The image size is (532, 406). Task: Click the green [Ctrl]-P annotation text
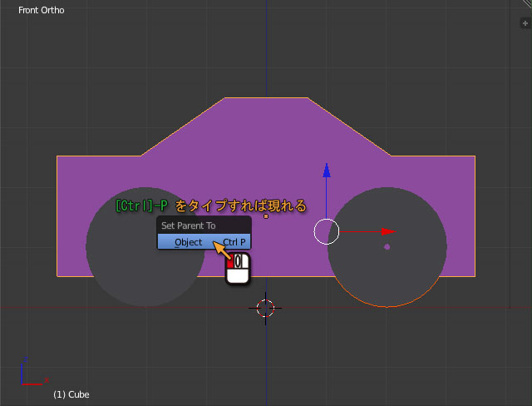point(141,205)
